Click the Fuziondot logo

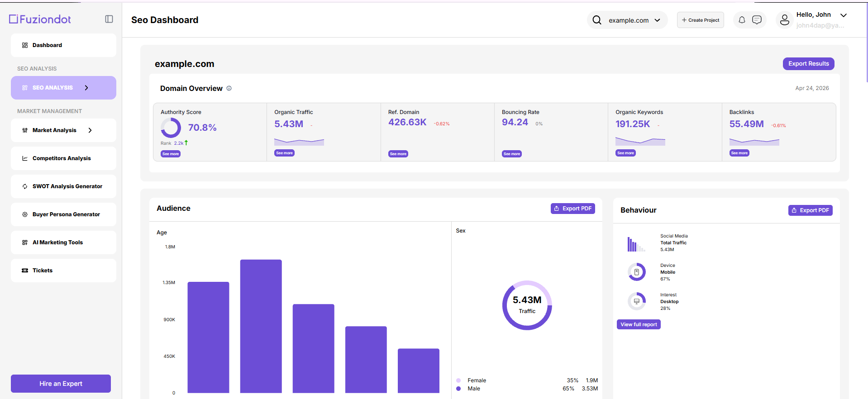(40, 19)
